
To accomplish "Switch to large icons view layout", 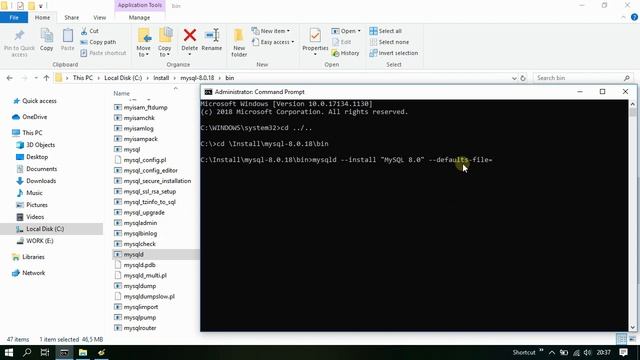I will [x=632, y=339].
